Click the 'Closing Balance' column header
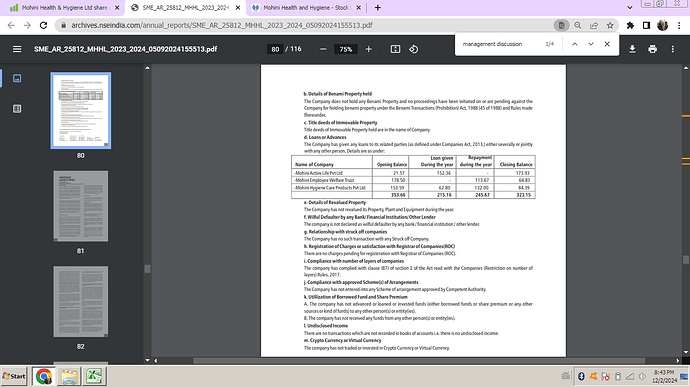Image resolution: width=690 pixels, height=387 pixels. coord(515,162)
